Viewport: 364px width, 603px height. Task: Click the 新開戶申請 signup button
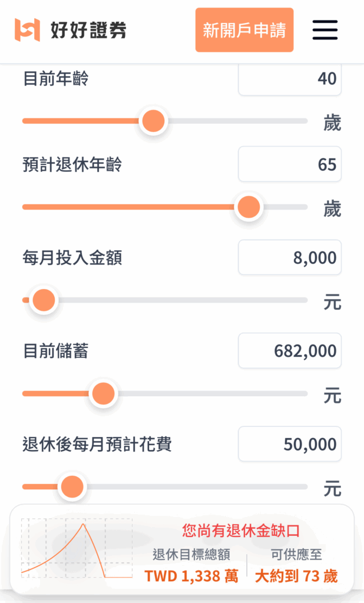pos(244,30)
